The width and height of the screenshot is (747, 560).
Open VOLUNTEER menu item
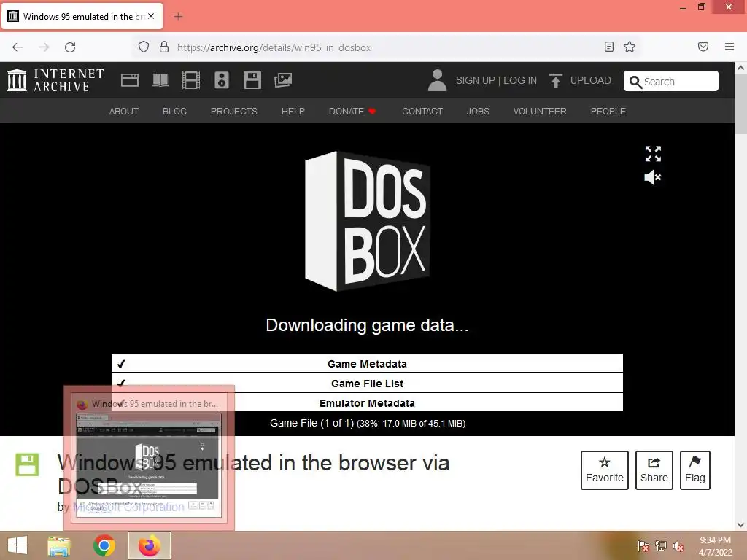pyautogui.click(x=540, y=111)
